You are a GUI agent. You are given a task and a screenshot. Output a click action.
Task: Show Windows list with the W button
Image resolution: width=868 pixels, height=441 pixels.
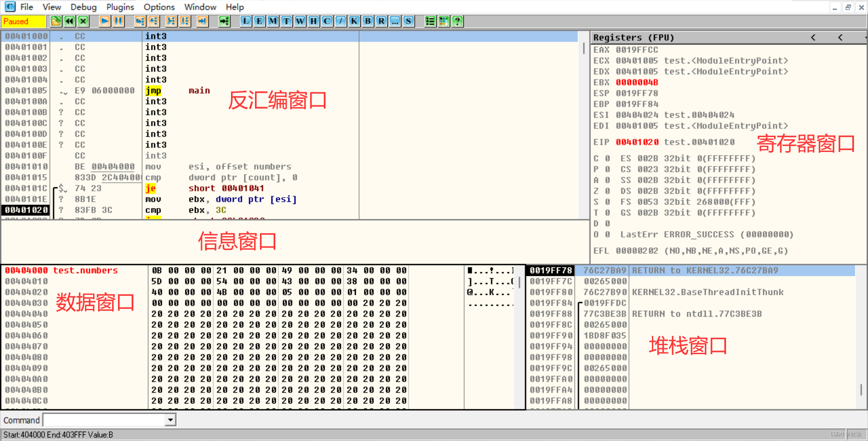[x=300, y=21]
